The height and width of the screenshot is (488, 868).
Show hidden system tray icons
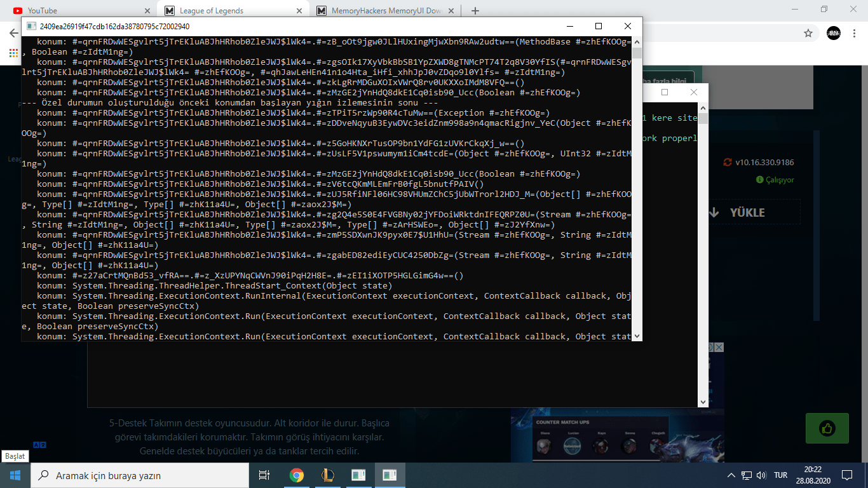pos(731,475)
